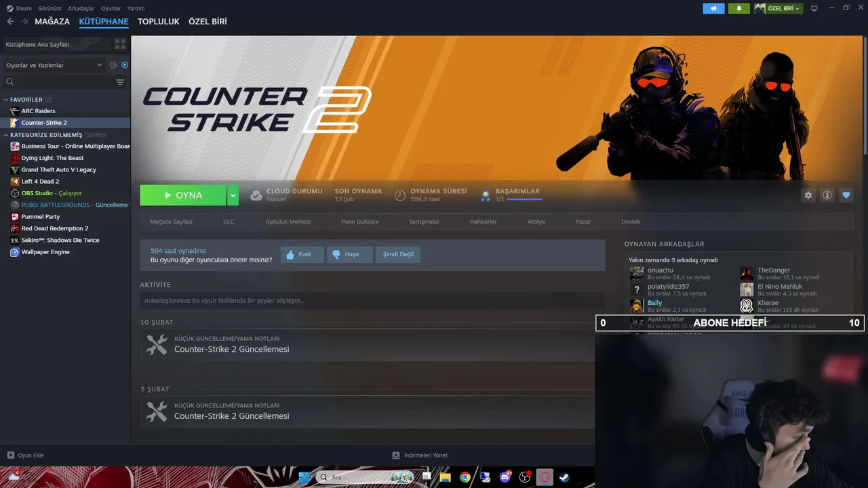Go back with the left arrow

(10, 22)
